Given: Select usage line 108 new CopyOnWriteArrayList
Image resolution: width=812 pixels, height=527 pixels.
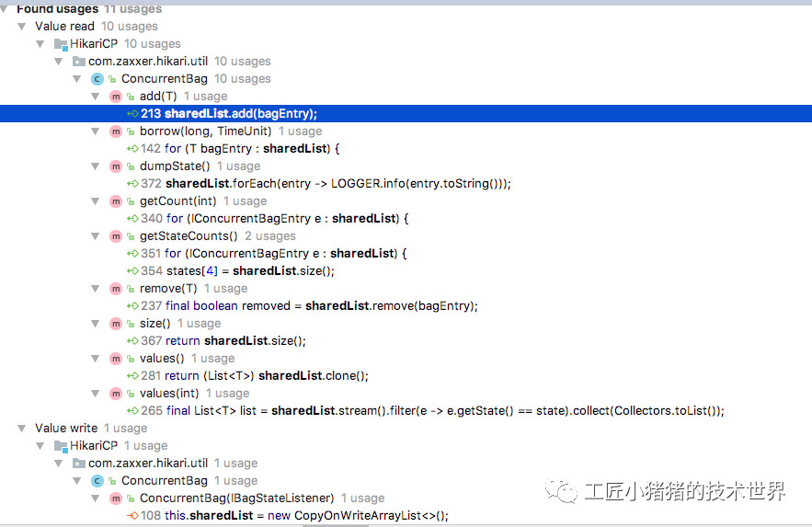Looking at the screenshot, I should click(x=294, y=516).
